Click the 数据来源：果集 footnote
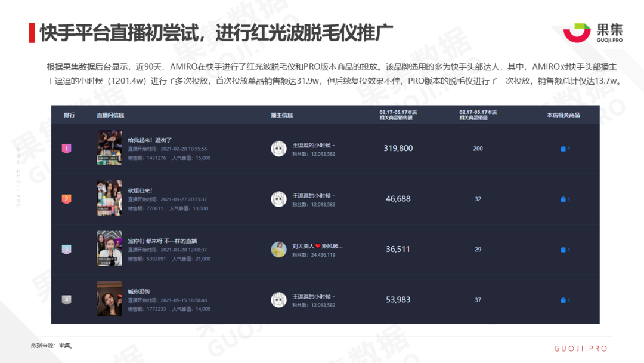The height and width of the screenshot is (363, 644). click(52, 345)
